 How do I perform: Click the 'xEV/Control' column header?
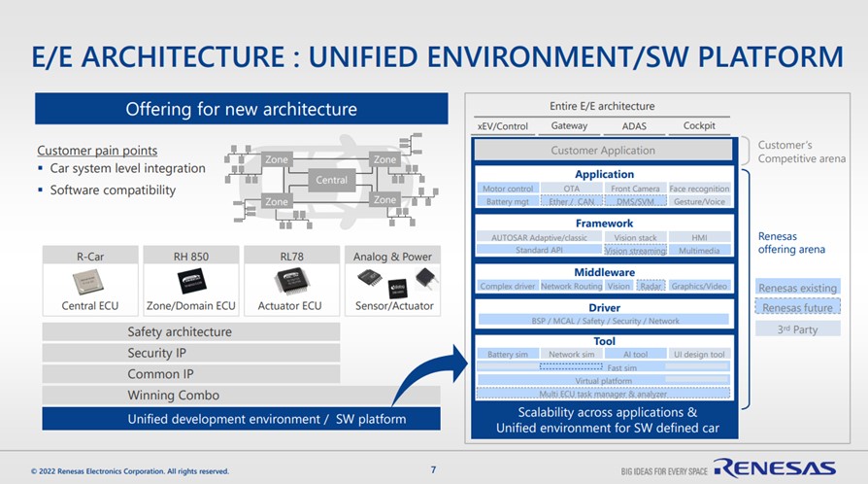point(503,125)
